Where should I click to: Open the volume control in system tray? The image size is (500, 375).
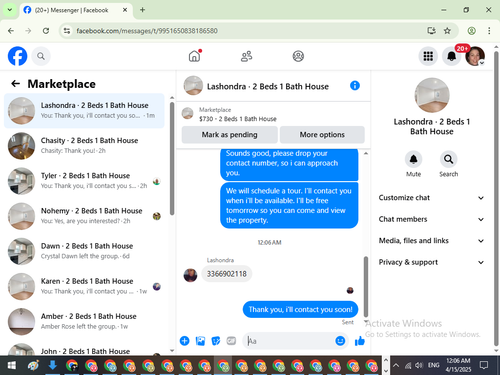click(x=419, y=365)
